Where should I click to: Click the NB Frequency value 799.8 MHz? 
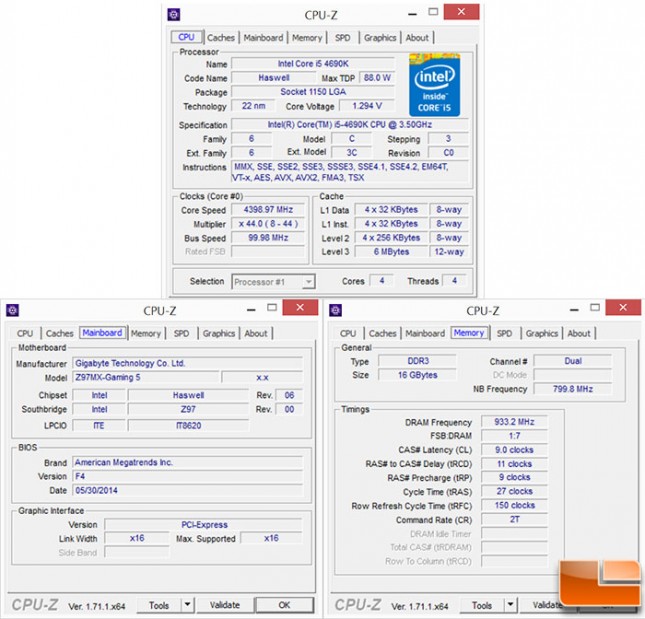573,389
